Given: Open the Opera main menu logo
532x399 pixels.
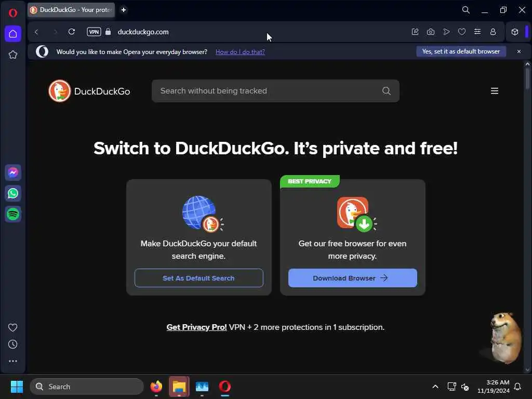Looking at the screenshot, I should click(x=13, y=13).
